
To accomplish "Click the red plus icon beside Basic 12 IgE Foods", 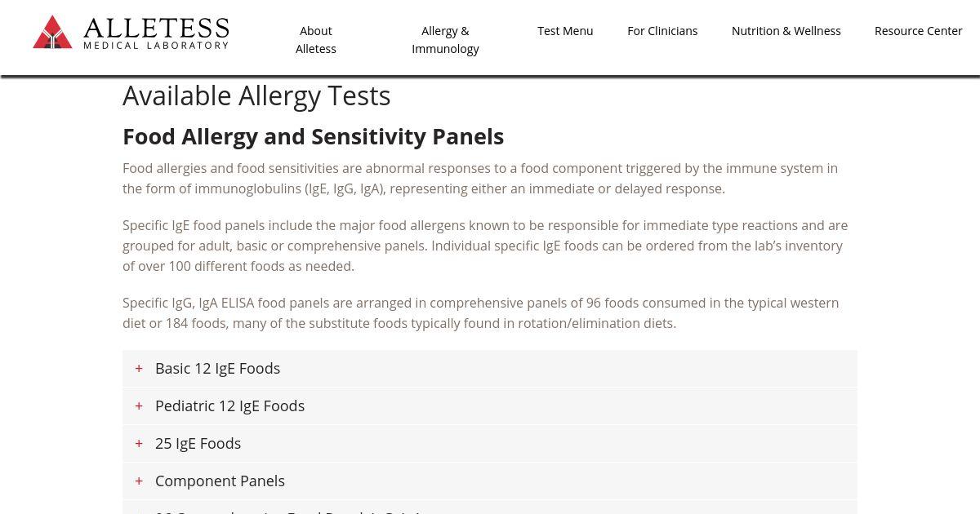I will pyautogui.click(x=139, y=369).
